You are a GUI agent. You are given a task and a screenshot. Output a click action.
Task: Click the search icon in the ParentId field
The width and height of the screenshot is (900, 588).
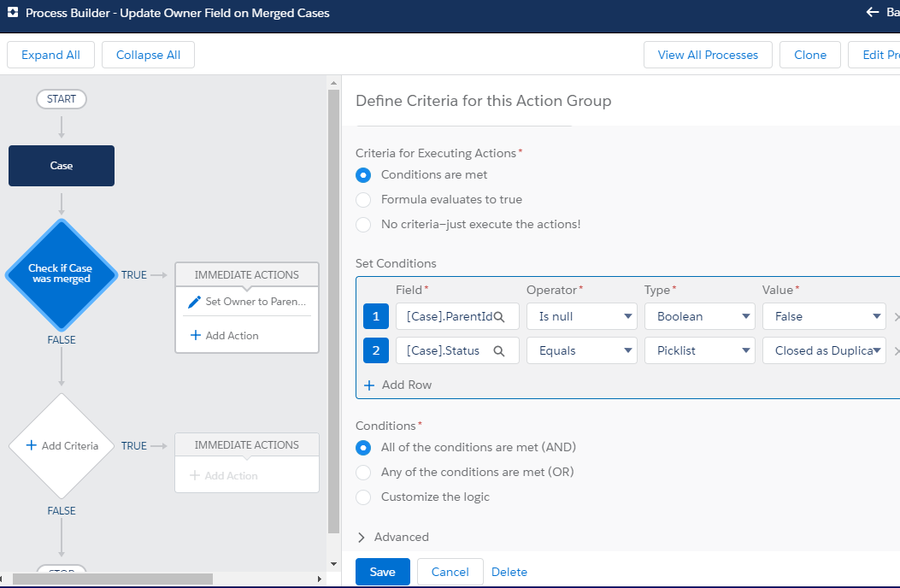tap(499, 316)
